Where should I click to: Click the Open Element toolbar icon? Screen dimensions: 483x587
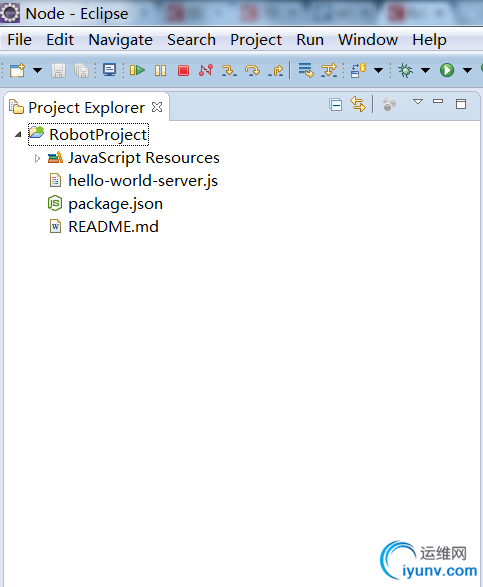pos(358,70)
